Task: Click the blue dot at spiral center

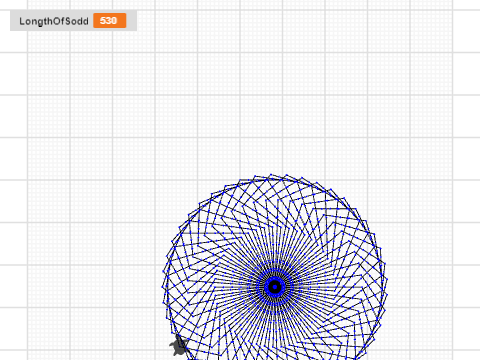Action: click(275, 287)
